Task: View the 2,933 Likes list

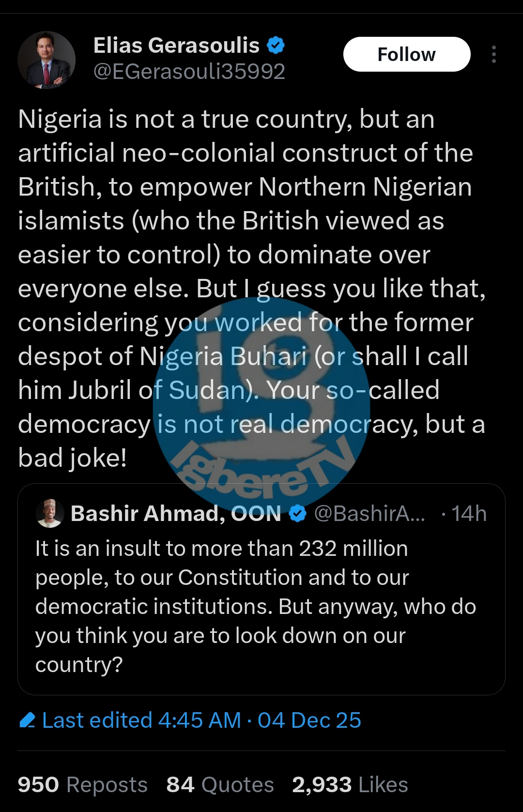Action: 350,784
